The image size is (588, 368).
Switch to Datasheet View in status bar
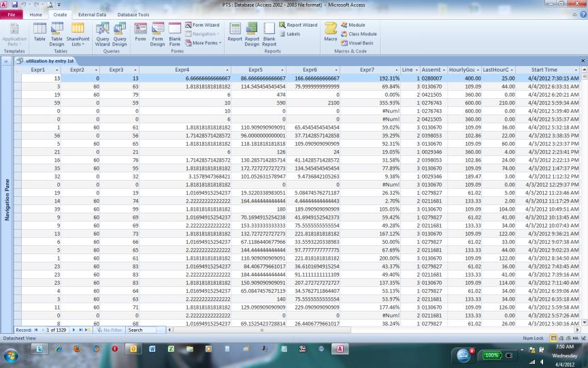553,338
